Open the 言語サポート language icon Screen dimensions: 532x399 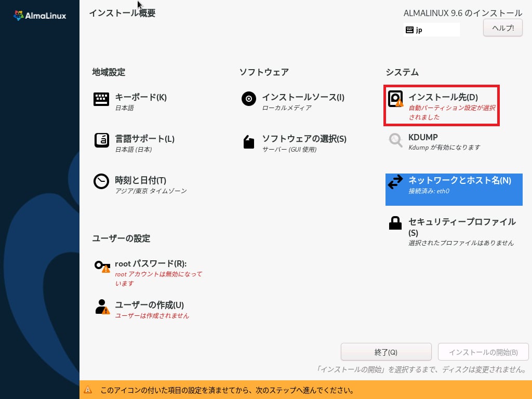coord(101,140)
